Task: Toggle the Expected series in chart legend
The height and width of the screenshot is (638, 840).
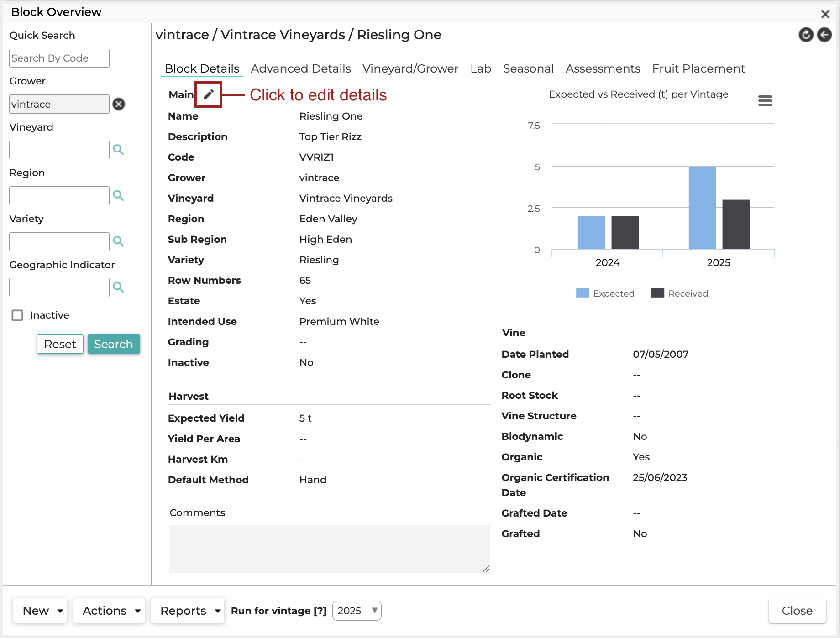Action: click(605, 293)
